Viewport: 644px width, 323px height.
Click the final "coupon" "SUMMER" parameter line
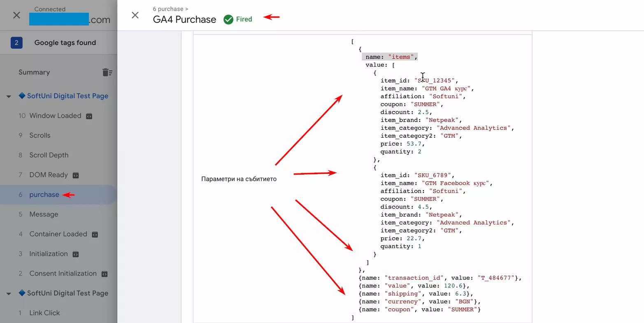pos(420,309)
